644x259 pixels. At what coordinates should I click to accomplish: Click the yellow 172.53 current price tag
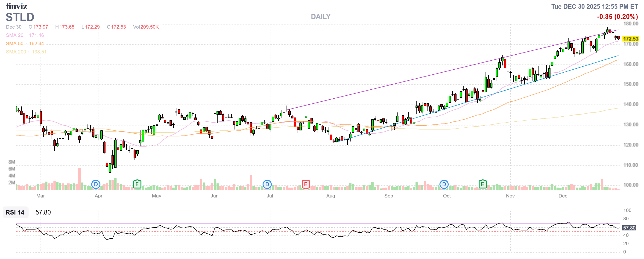coord(630,39)
